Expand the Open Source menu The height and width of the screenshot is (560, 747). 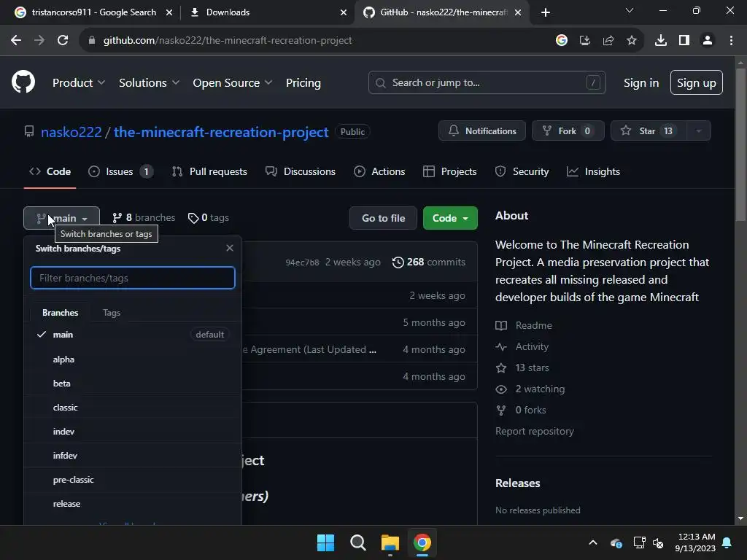click(x=233, y=83)
